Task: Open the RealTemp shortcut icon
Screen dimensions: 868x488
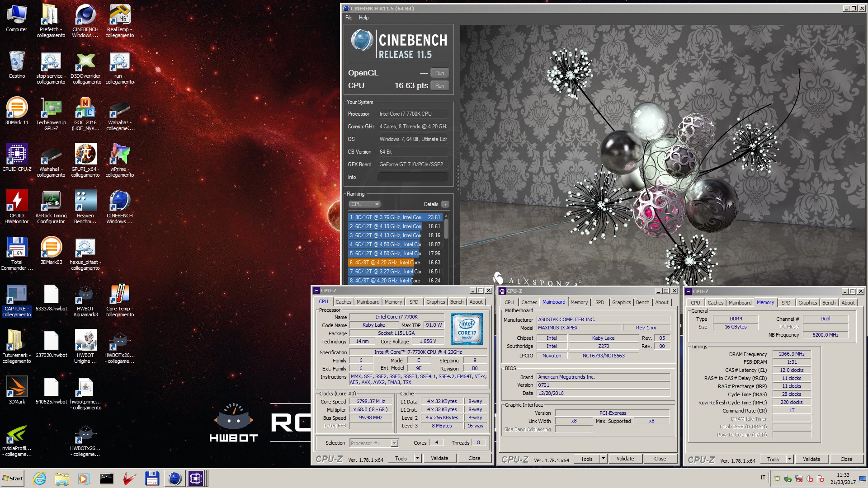Action: pos(120,21)
